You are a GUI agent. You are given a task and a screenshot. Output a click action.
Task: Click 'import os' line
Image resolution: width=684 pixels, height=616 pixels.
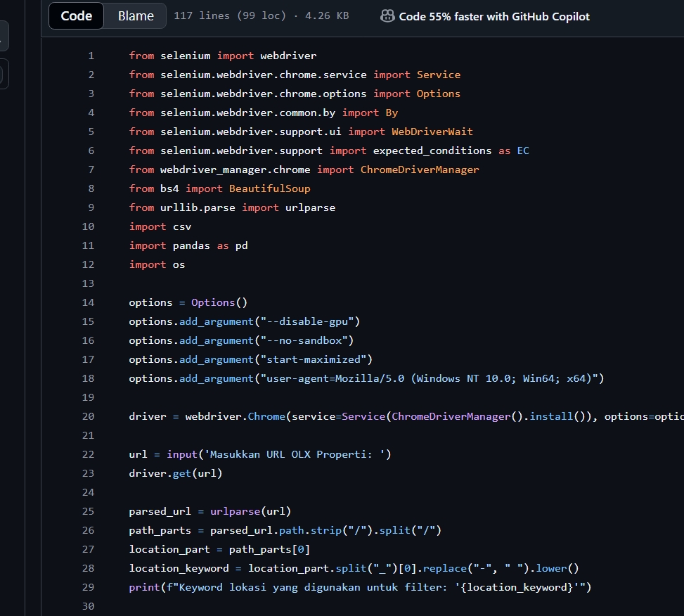[x=157, y=264]
